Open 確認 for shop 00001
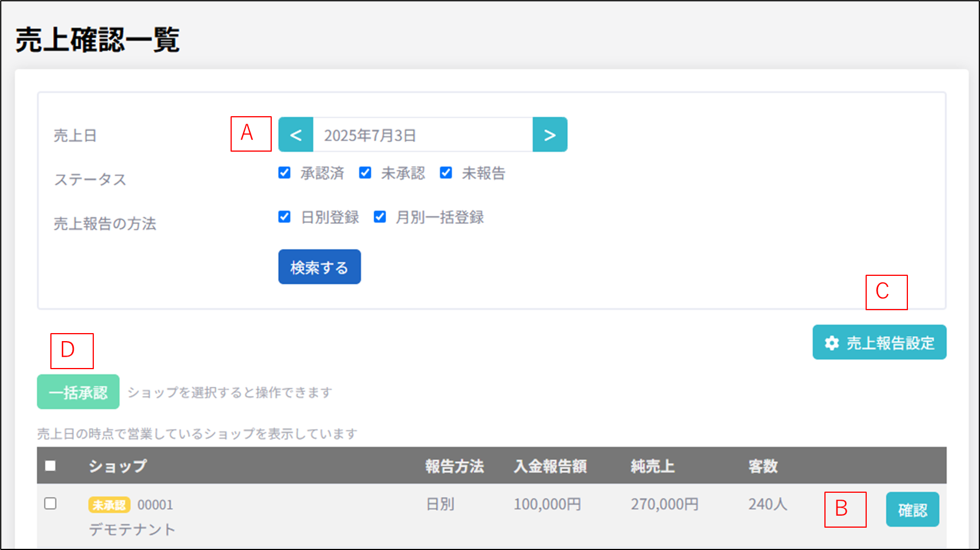The image size is (980, 550). 912,509
